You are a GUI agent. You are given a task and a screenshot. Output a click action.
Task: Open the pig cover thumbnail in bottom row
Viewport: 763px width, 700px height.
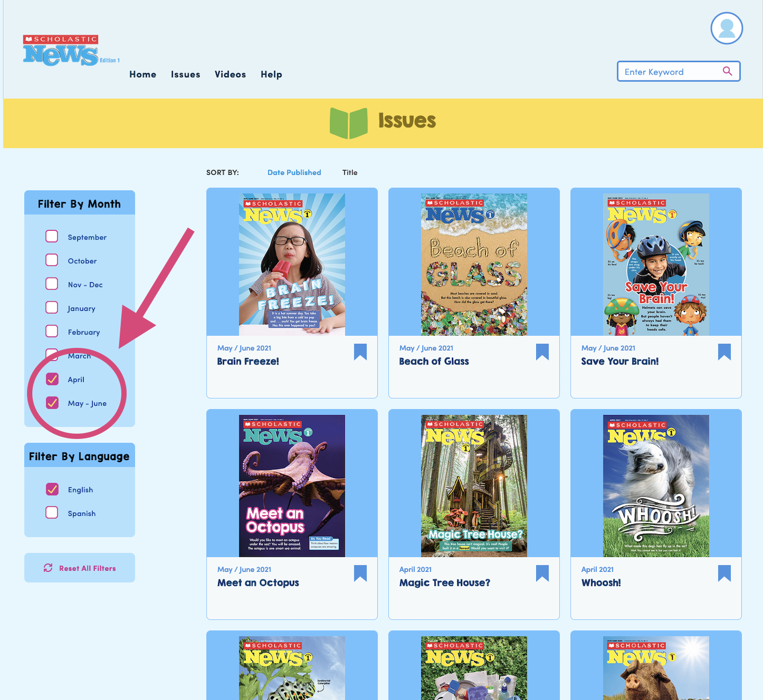(656, 668)
